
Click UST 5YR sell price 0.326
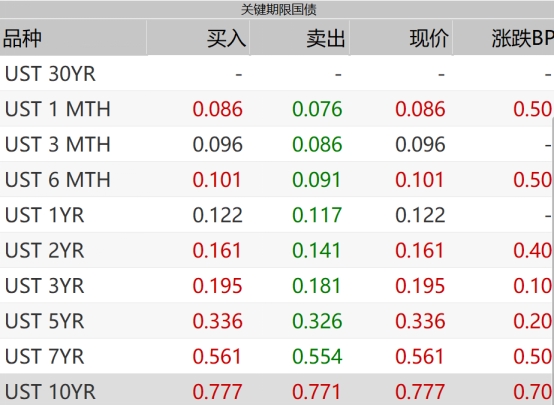[x=317, y=321]
